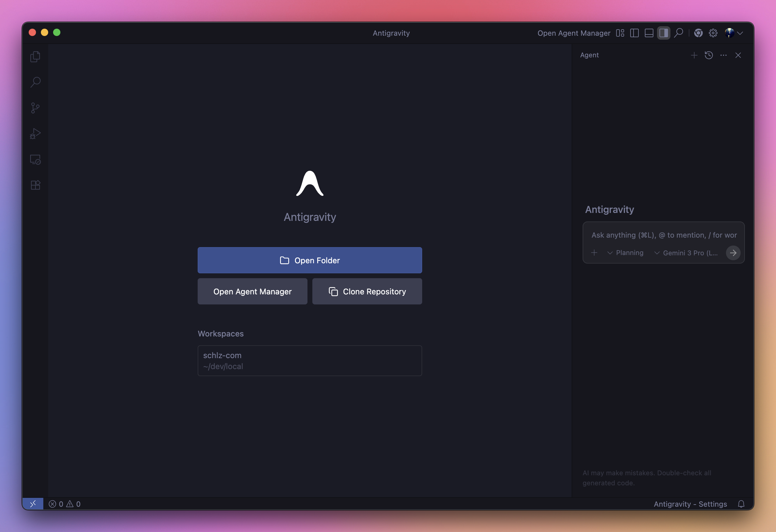Open the Agent panel more actions menu
Screen dimensions: 776x532
[724, 55]
